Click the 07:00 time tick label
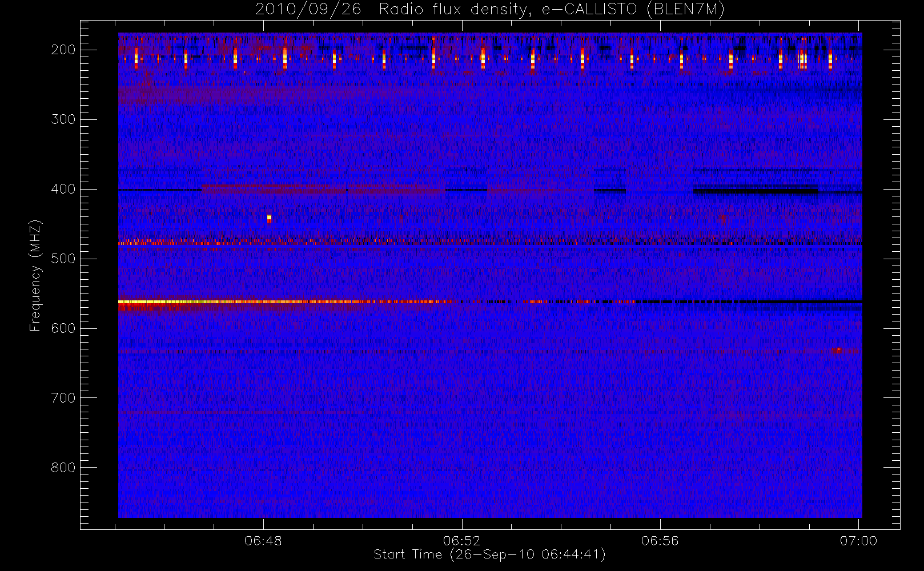Viewport: 924px width, 571px height. (858, 541)
